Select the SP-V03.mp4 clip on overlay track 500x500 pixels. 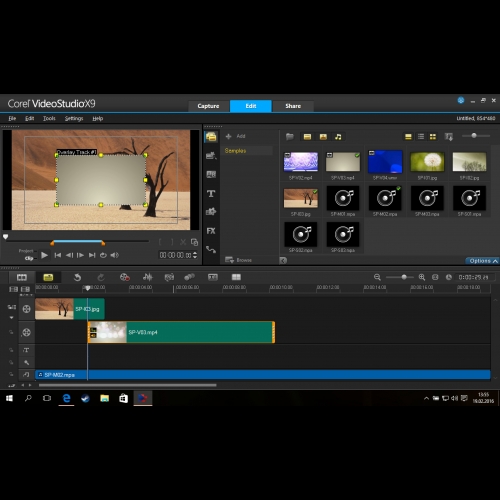181,332
